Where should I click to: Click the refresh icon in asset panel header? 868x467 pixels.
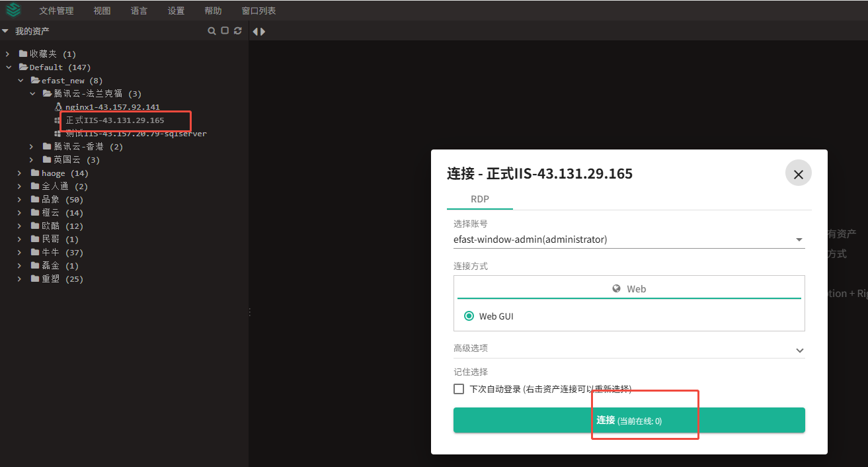[237, 31]
